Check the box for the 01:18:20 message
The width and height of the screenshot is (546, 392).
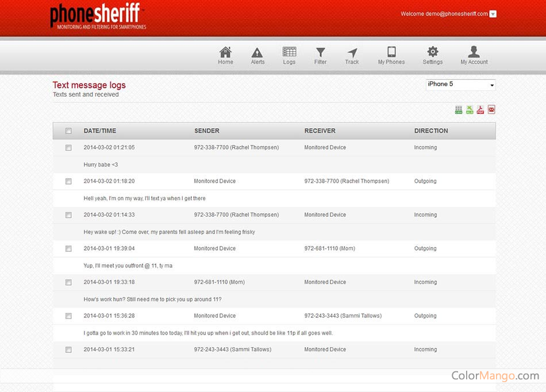click(x=68, y=182)
